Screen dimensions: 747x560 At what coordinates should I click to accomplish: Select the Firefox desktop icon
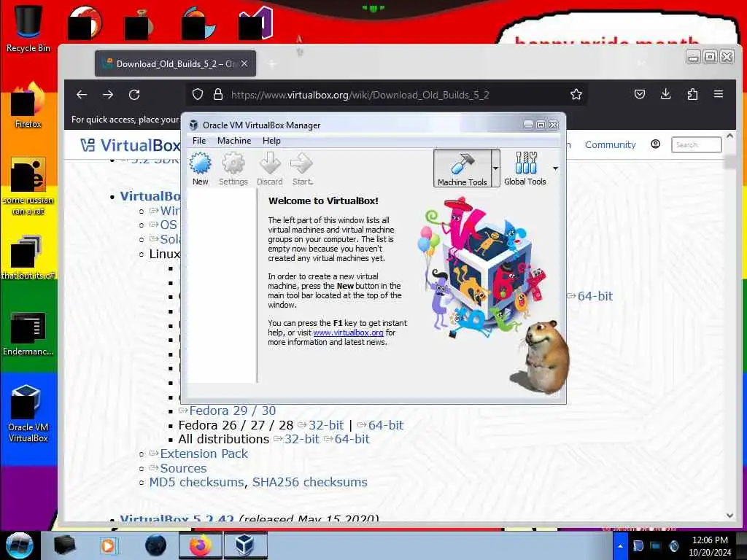28,105
